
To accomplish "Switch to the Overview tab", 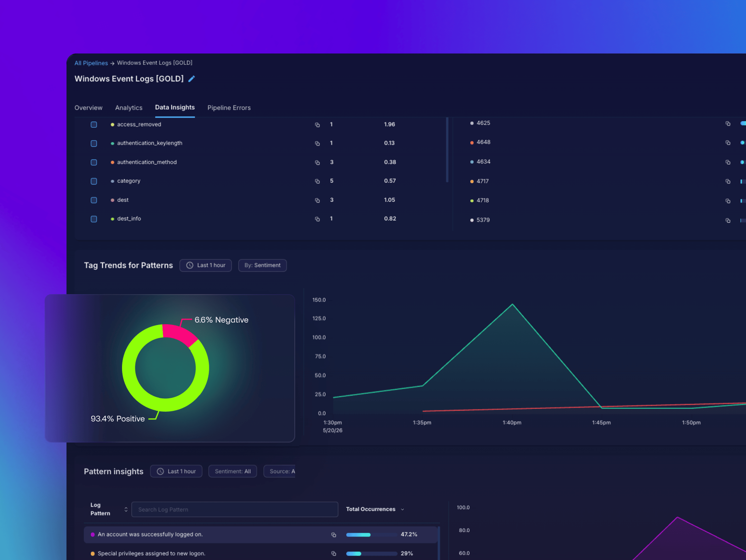I will click(88, 108).
